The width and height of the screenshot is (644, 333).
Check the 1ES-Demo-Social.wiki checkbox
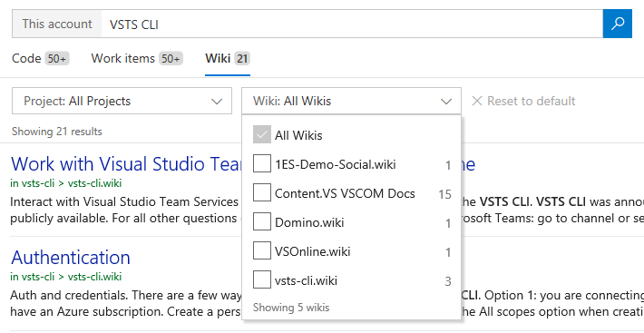click(x=261, y=164)
